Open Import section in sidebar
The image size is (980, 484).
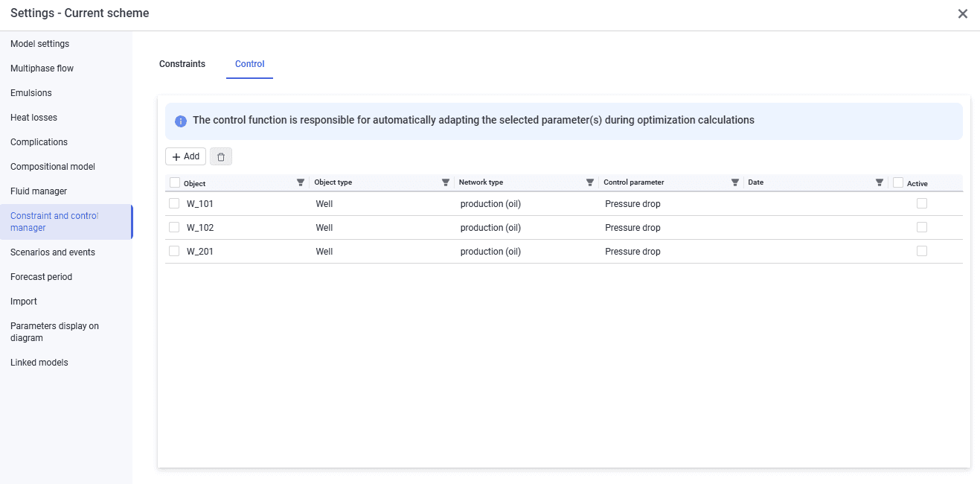(x=66, y=302)
